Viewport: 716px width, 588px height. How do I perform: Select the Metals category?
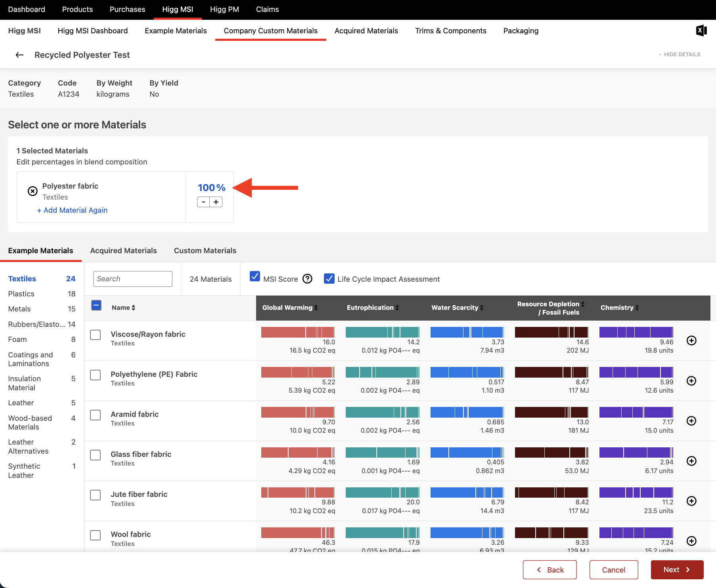point(42,309)
